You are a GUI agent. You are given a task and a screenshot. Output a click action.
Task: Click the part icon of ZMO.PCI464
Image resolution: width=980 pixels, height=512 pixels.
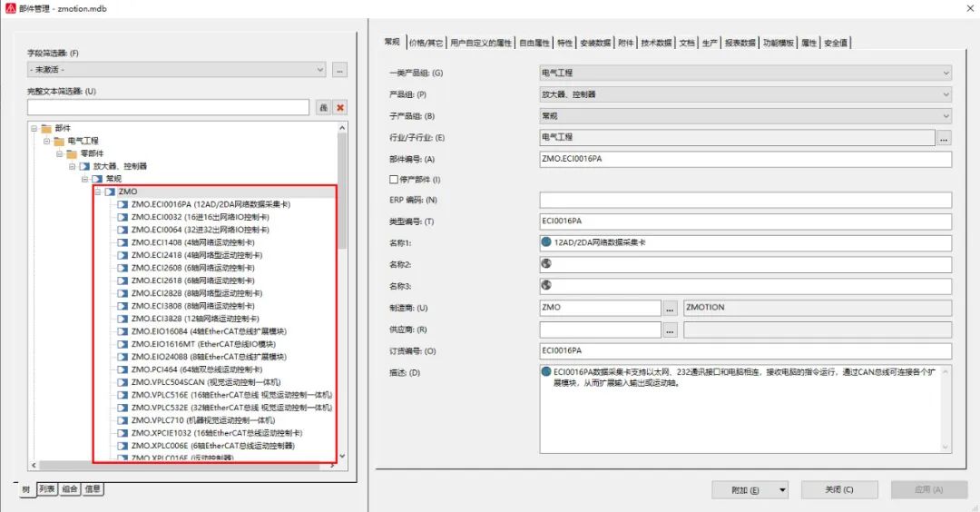122,370
